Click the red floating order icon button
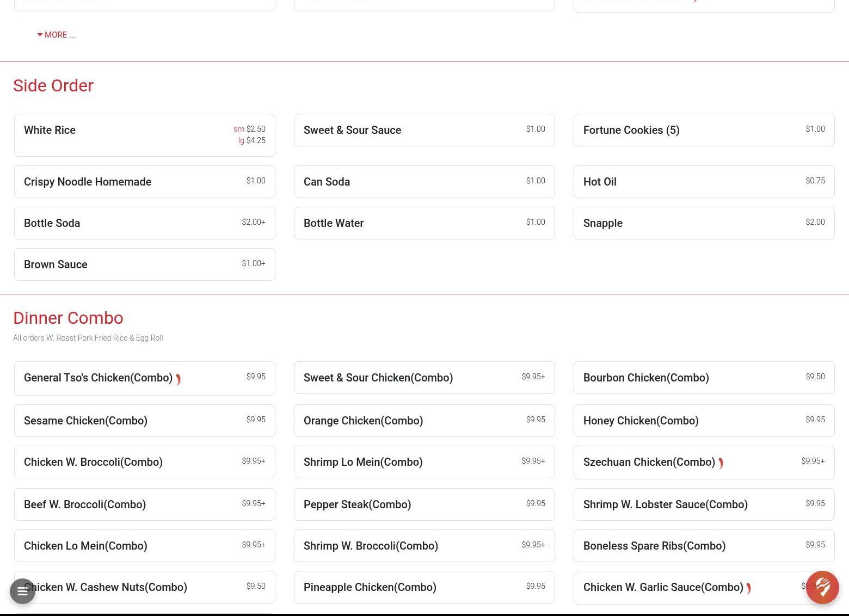The image size is (849, 616). click(x=822, y=587)
